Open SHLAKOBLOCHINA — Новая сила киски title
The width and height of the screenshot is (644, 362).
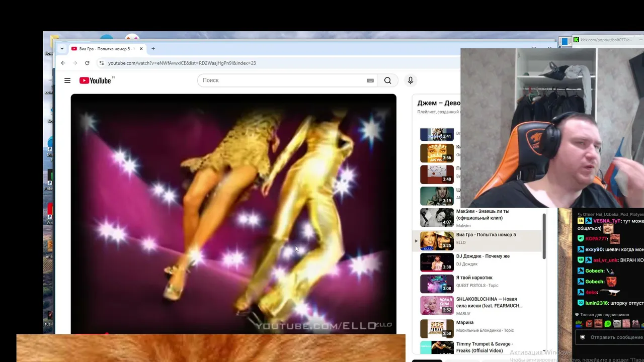[489, 302]
